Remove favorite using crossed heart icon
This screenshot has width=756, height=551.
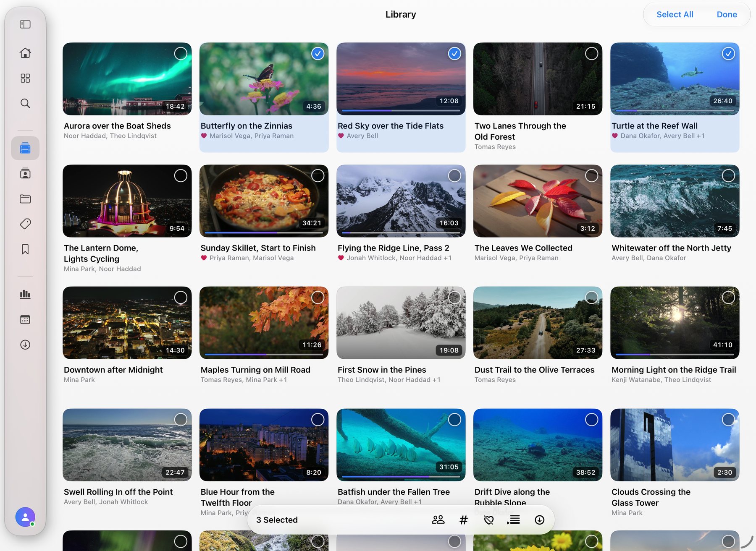pyautogui.click(x=489, y=520)
